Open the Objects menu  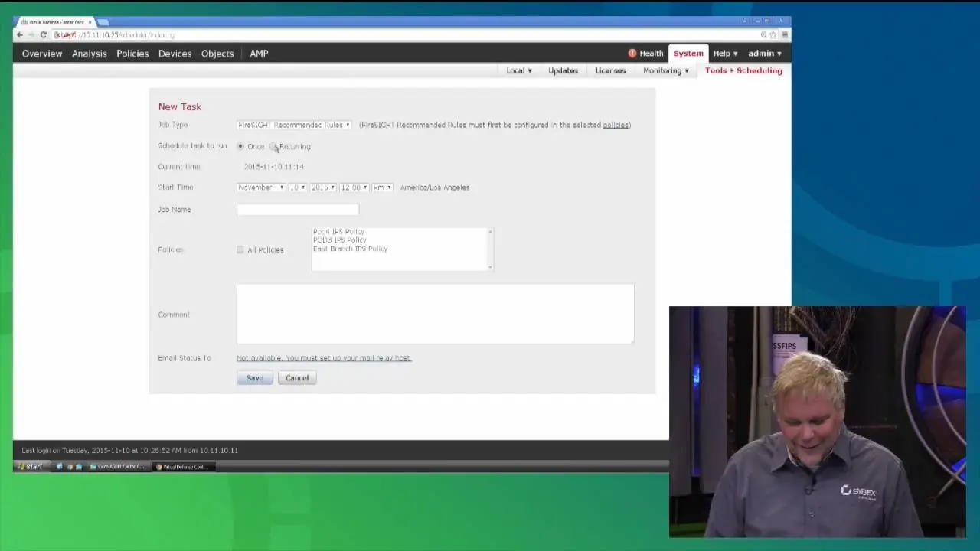coord(217,54)
